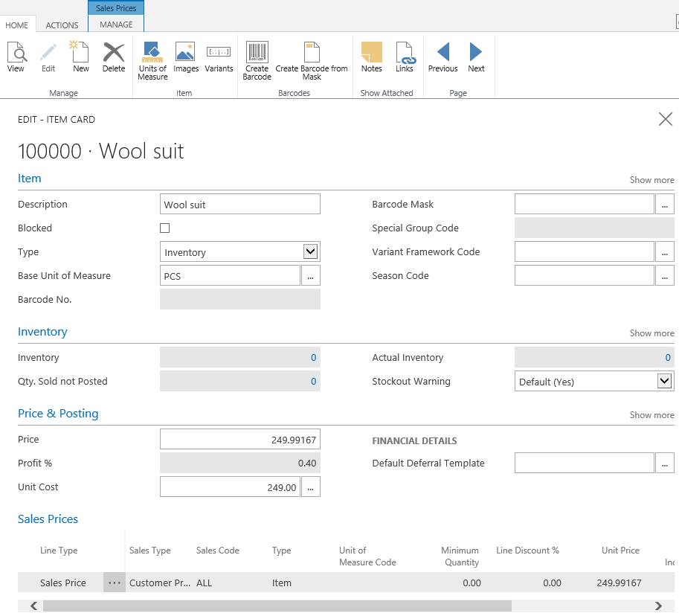Expand the Stockout Warning dropdown

pyautogui.click(x=665, y=382)
